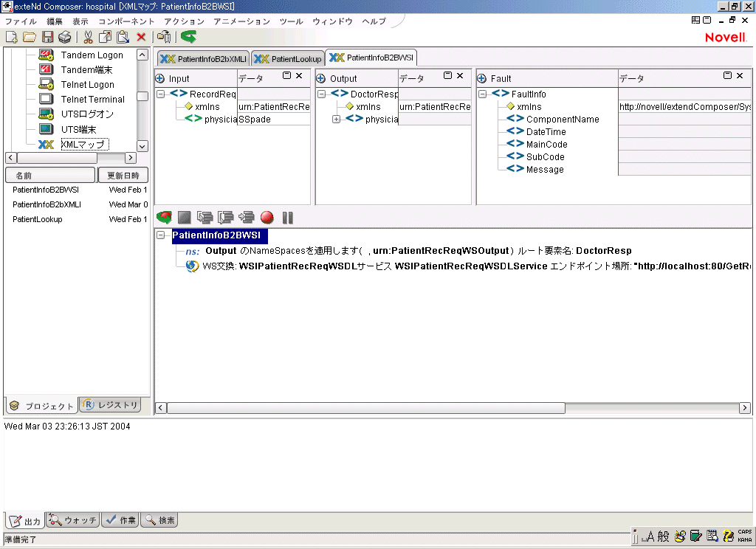The width and height of the screenshot is (756, 549).
Task: Collapse the DoctorResp node in Output
Action: [322, 94]
